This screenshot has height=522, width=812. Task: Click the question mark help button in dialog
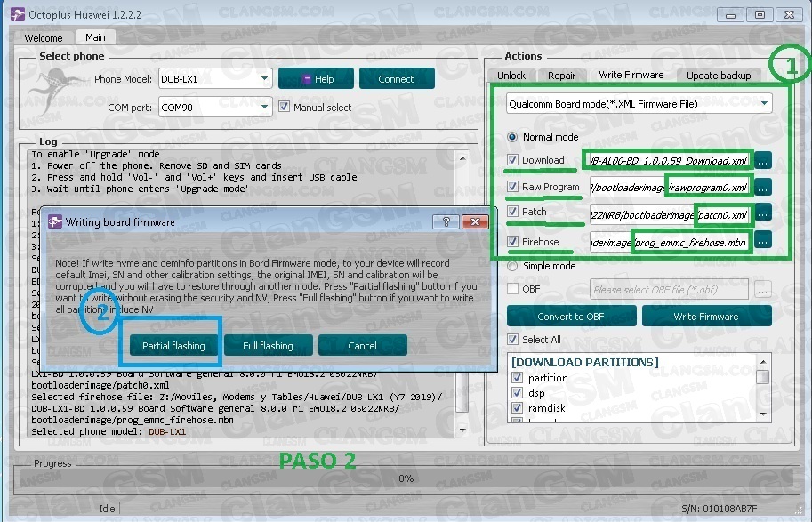coord(446,222)
